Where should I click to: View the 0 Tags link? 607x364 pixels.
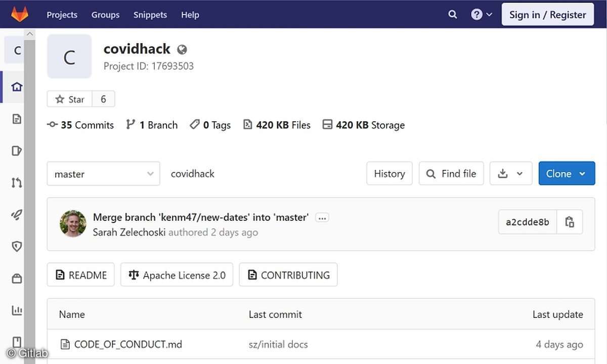[x=210, y=125]
